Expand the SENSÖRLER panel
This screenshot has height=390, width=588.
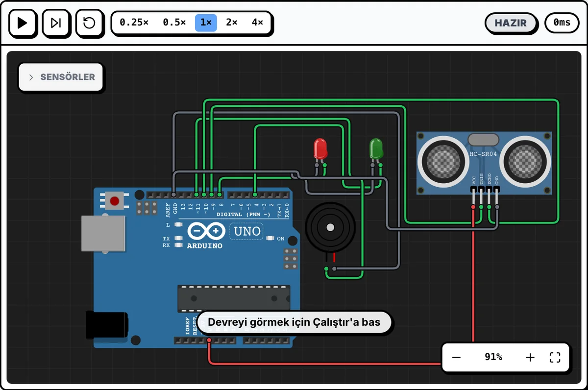point(61,77)
